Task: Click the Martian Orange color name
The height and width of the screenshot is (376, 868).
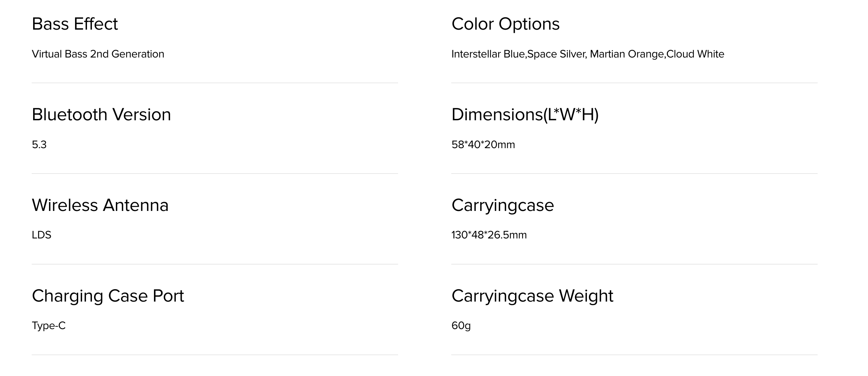Action: pos(627,54)
